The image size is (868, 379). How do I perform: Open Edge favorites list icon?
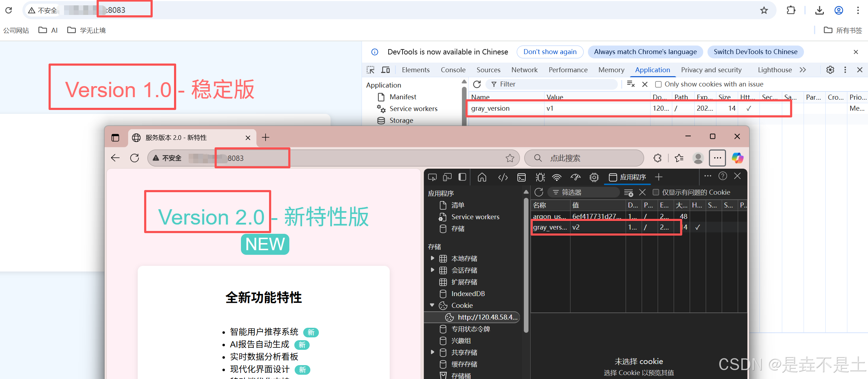tap(679, 158)
